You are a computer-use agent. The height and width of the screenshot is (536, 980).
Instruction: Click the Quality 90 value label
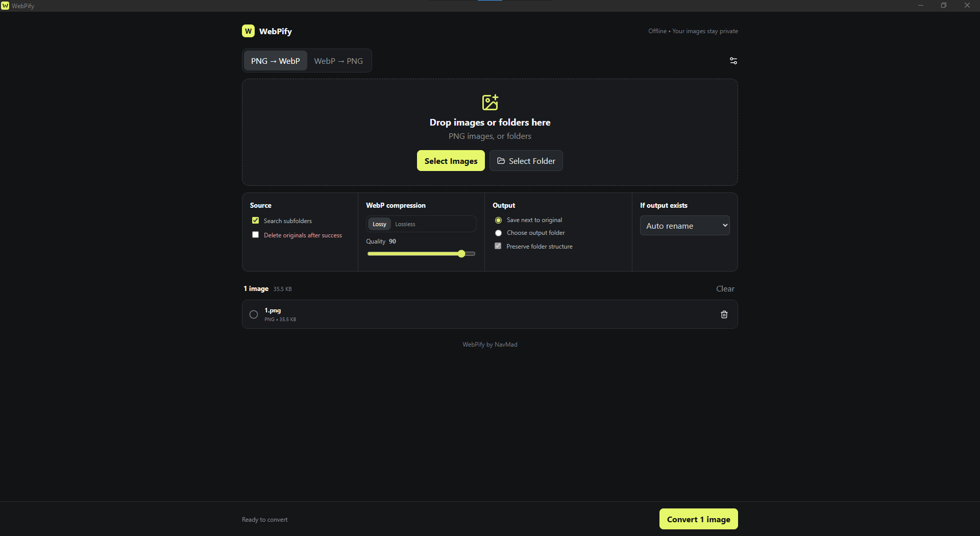pyautogui.click(x=393, y=241)
